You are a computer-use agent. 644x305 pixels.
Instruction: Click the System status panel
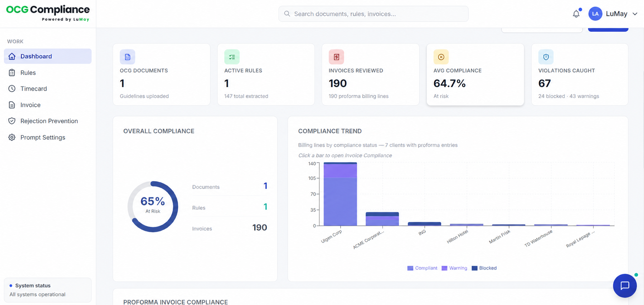tap(48, 290)
